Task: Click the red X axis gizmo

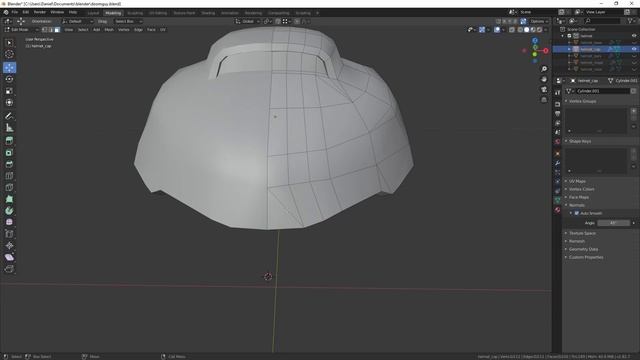Action: point(546,51)
